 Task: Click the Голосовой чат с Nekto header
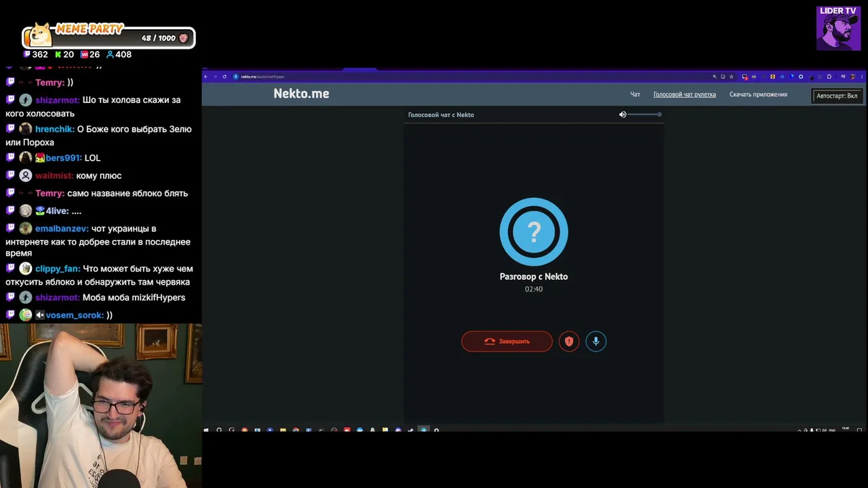[441, 115]
